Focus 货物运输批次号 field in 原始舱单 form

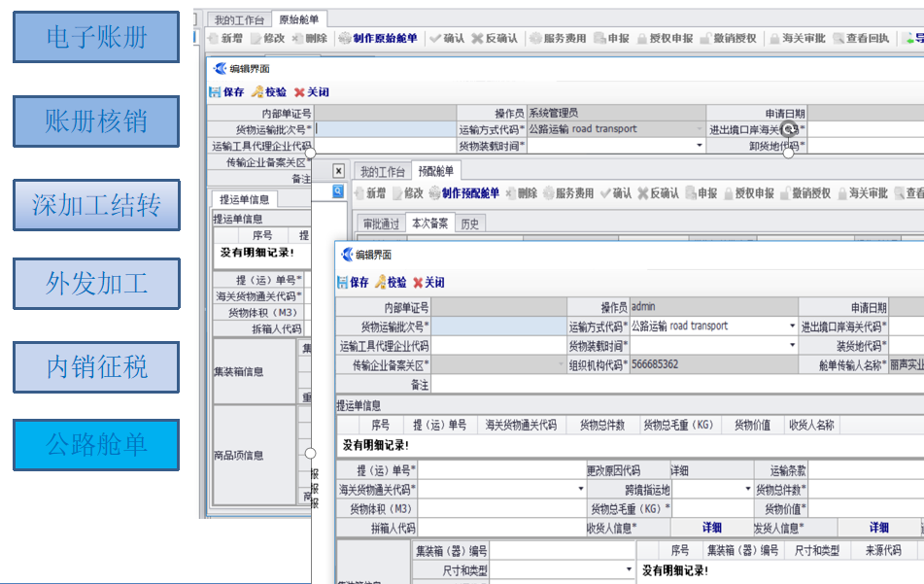(386, 128)
